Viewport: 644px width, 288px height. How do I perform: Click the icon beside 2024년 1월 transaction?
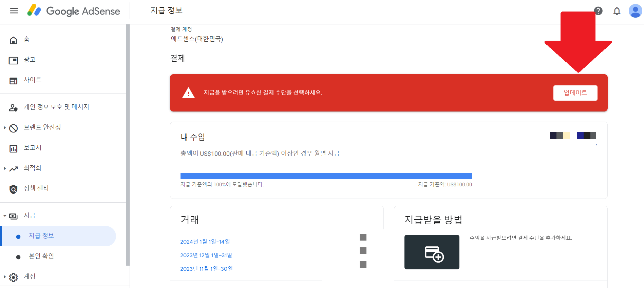tap(363, 237)
